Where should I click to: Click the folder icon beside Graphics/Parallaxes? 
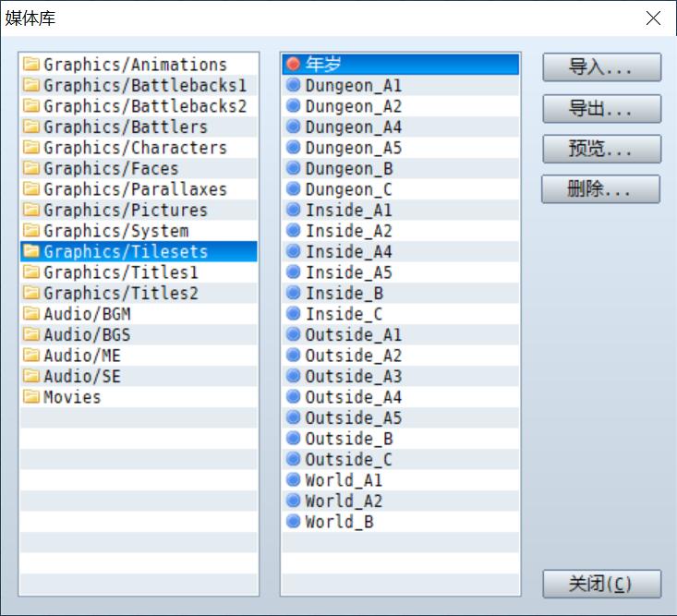coord(31,188)
